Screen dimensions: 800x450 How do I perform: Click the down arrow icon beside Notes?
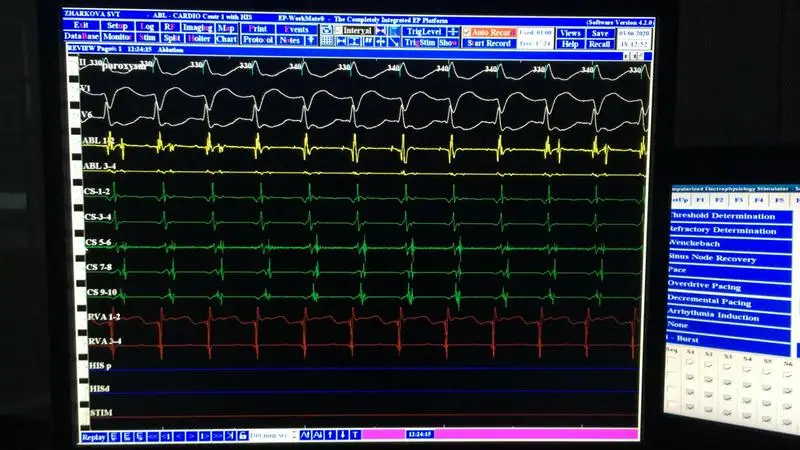point(311,41)
